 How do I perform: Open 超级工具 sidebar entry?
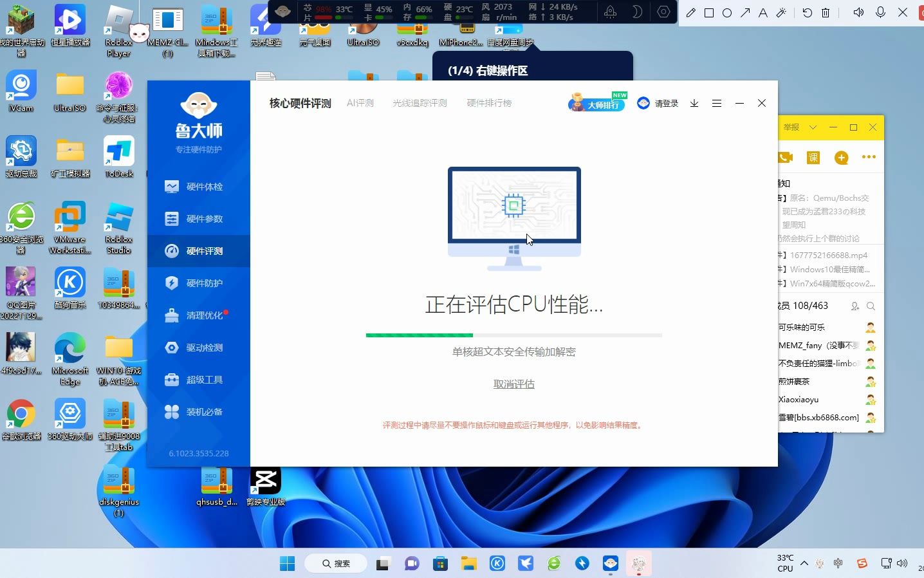[x=198, y=380]
